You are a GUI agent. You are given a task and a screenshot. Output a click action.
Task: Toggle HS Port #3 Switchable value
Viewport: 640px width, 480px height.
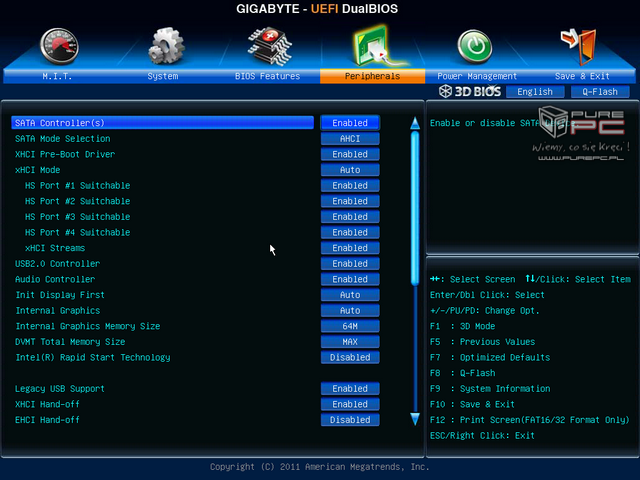pos(350,217)
